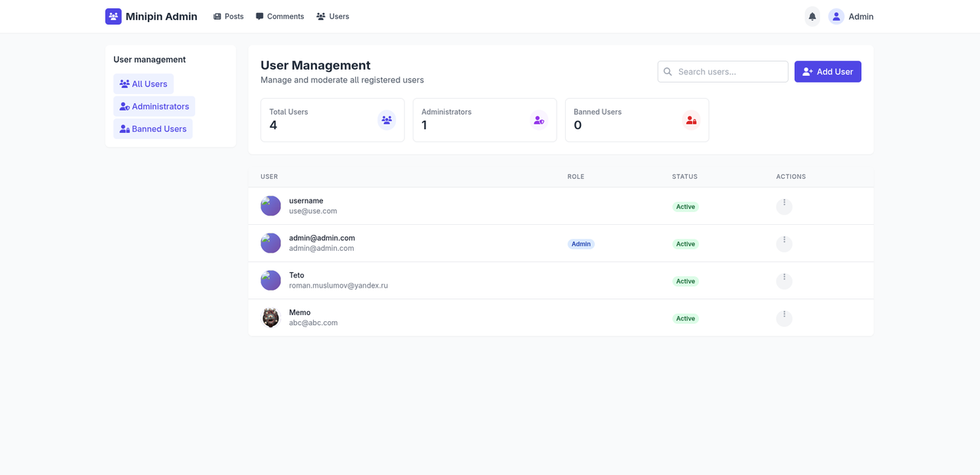This screenshot has width=980, height=475.
Task: Open actions menu for admin@admin.com row
Action: pyautogui.click(x=784, y=244)
